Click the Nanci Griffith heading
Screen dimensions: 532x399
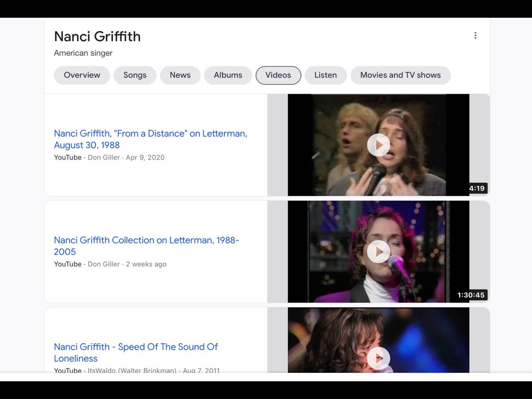[x=98, y=36]
